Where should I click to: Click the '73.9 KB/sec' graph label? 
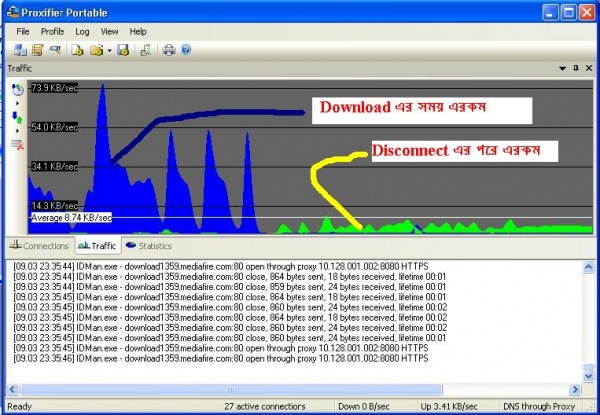[54, 88]
